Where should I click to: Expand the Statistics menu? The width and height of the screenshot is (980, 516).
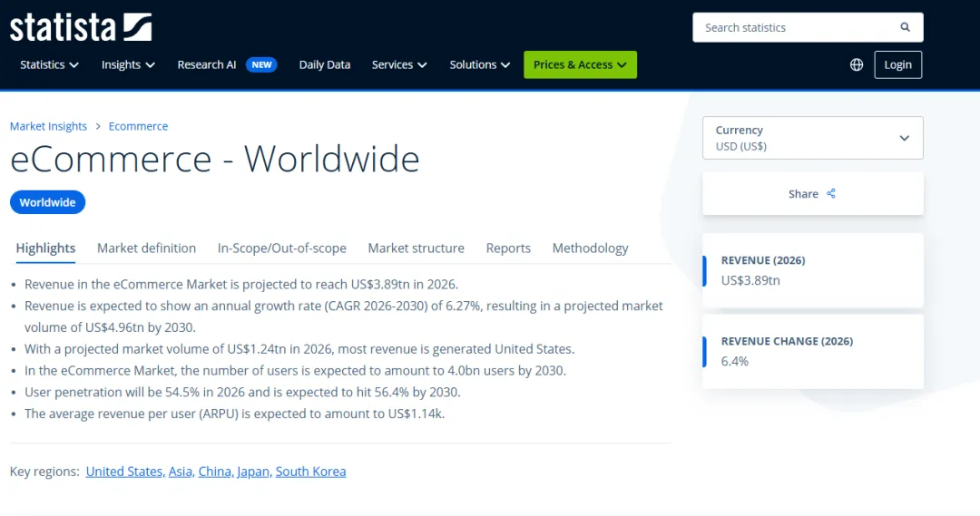(49, 65)
